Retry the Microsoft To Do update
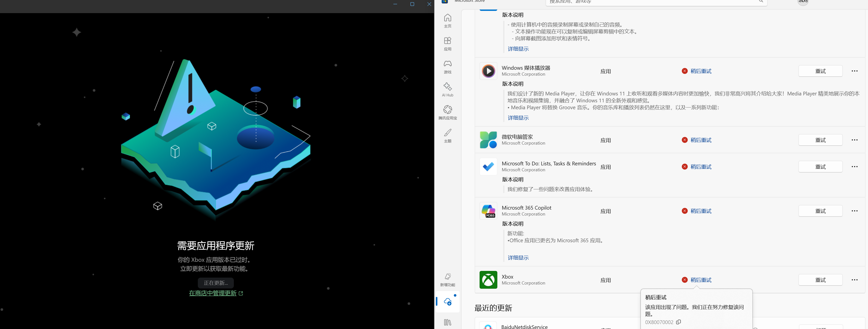This screenshot has width=868, height=329. [820, 166]
